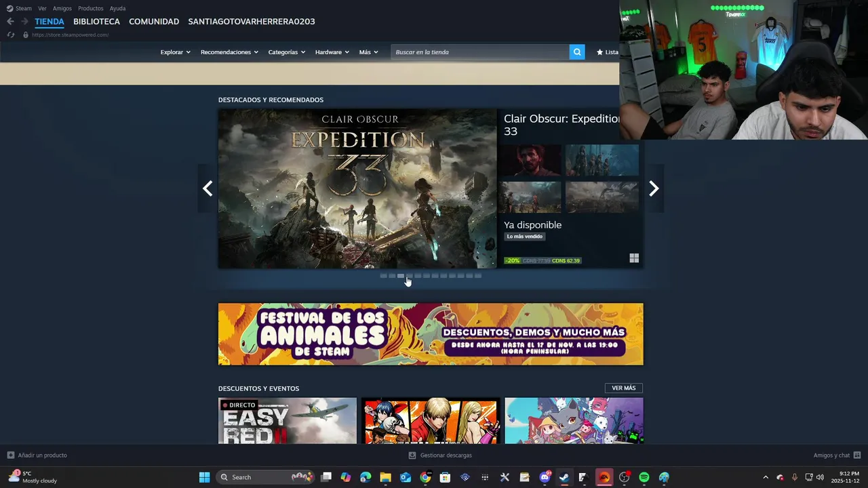868x488 pixels.
Task: Open Spotify from the taskbar
Action: [644, 477]
